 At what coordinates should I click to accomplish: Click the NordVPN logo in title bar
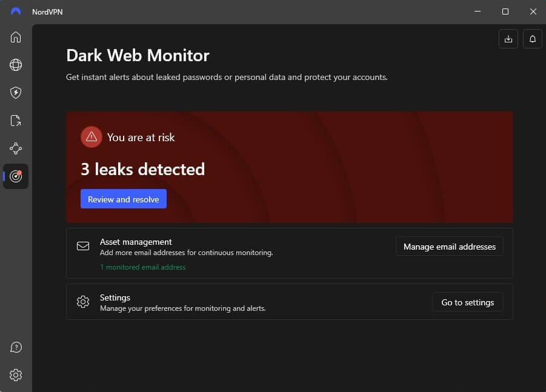click(x=16, y=12)
